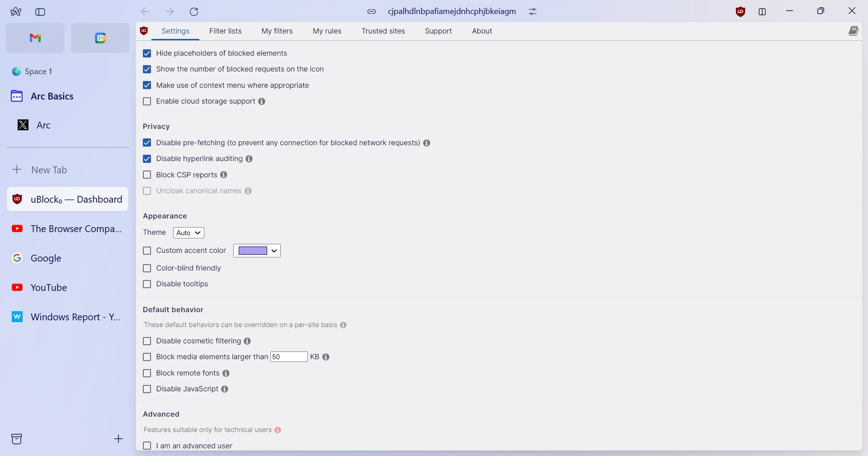Open the My filters tab
The height and width of the screenshot is (456, 868).
point(277,31)
